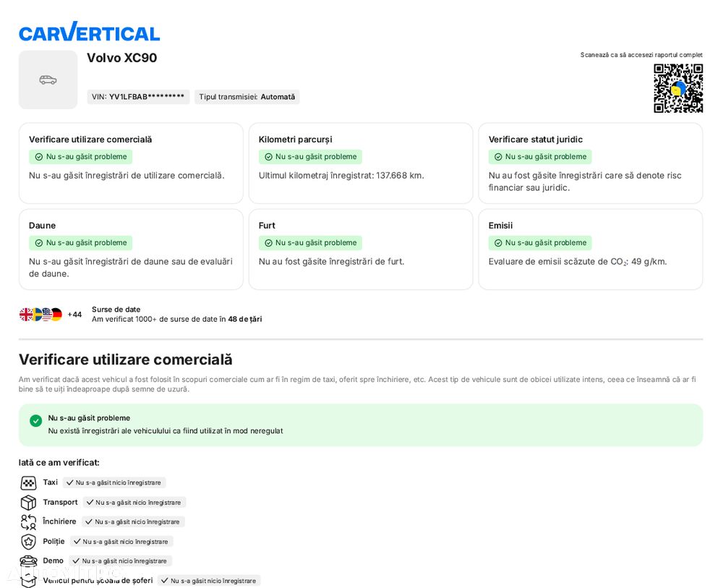Click the Poliție row checkmark
Viewport: 723px width, 588px height.
(x=77, y=542)
